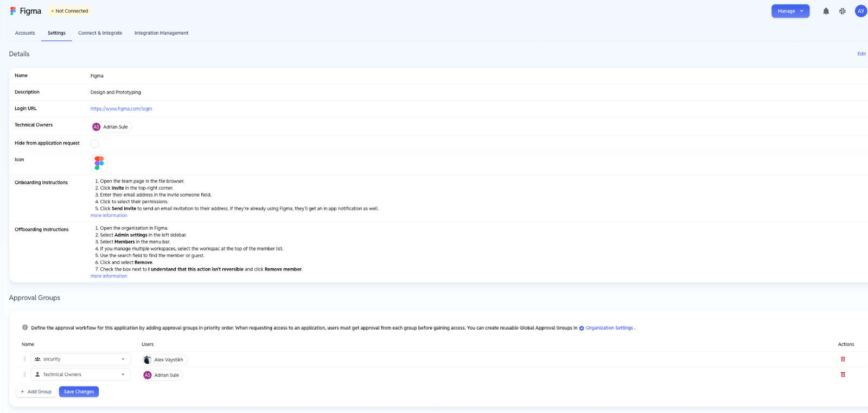Go to Integration Management tab
This screenshot has height=413, width=868.
(161, 33)
